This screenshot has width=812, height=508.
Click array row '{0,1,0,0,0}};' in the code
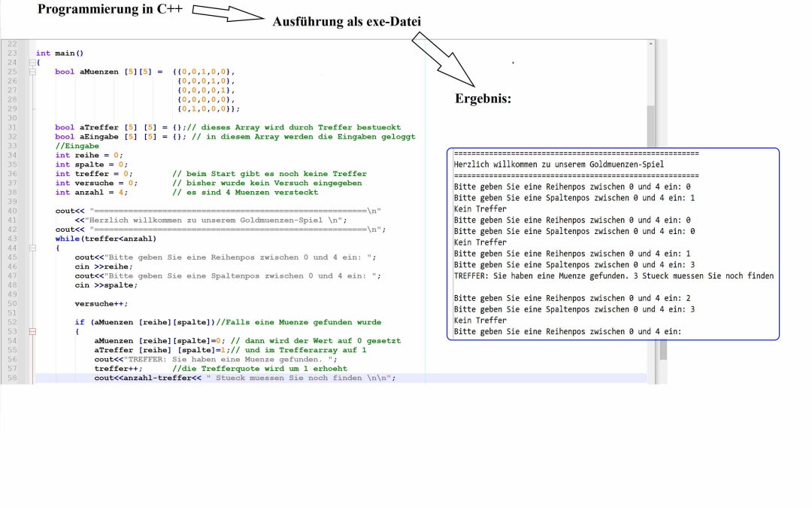pos(209,109)
